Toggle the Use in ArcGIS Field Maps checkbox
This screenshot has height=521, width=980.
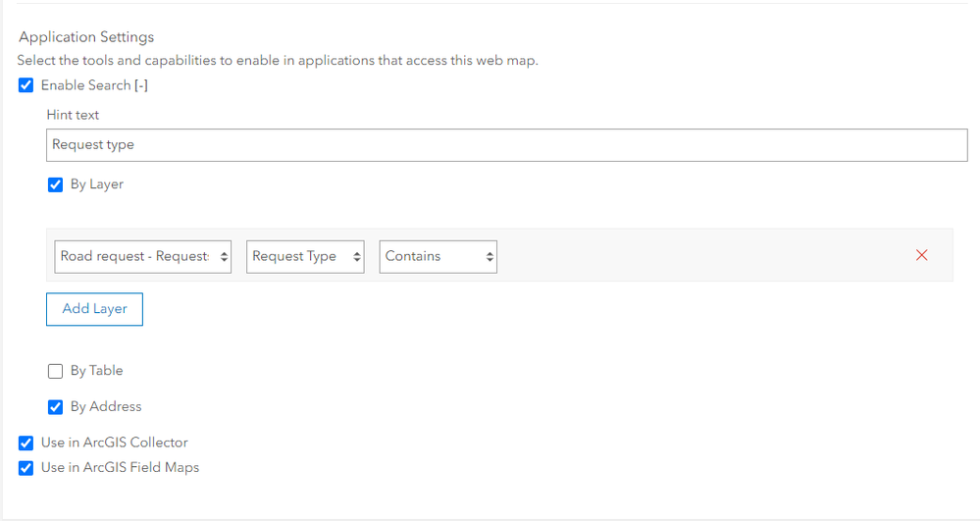26,468
